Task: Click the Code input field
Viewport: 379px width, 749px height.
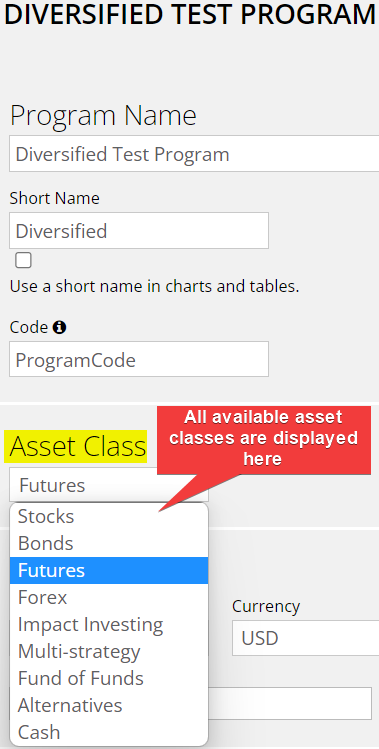Action: coord(139,359)
